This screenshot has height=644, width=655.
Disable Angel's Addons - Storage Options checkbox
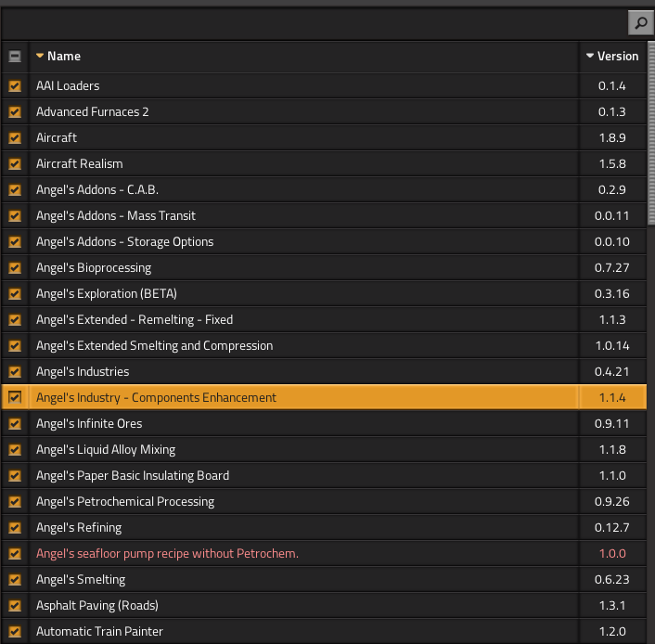click(15, 241)
